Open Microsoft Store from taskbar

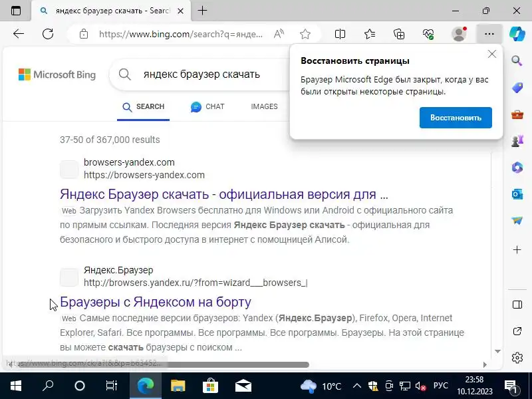pos(210,386)
